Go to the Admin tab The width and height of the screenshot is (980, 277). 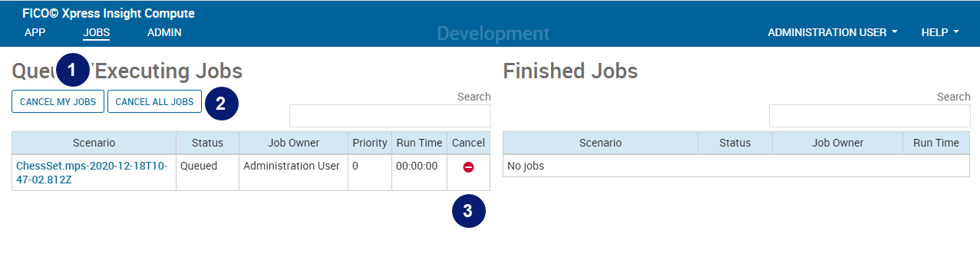(x=164, y=32)
